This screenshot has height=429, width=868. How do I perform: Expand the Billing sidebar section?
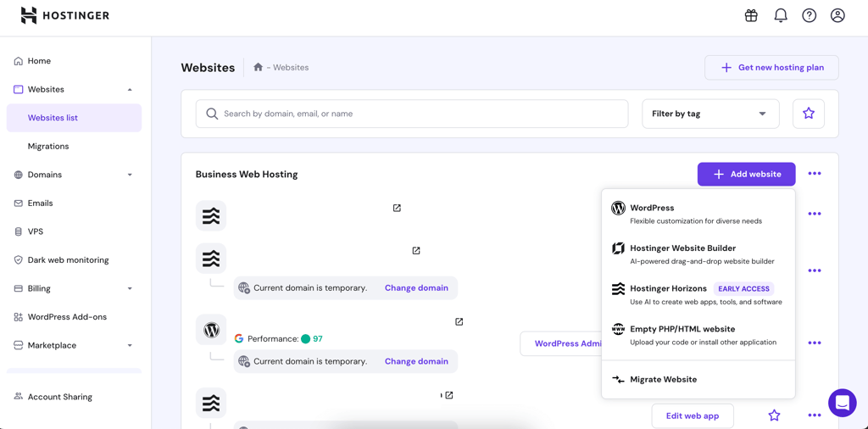click(x=130, y=288)
